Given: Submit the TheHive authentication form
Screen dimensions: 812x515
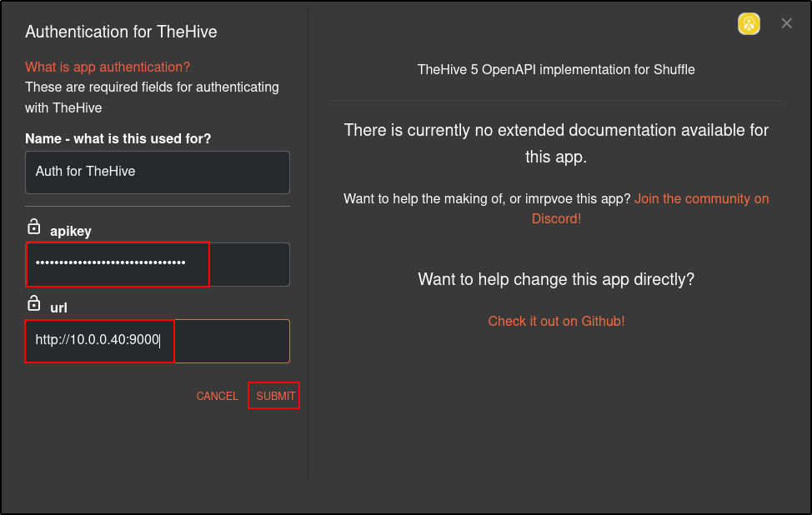Looking at the screenshot, I should (x=275, y=396).
